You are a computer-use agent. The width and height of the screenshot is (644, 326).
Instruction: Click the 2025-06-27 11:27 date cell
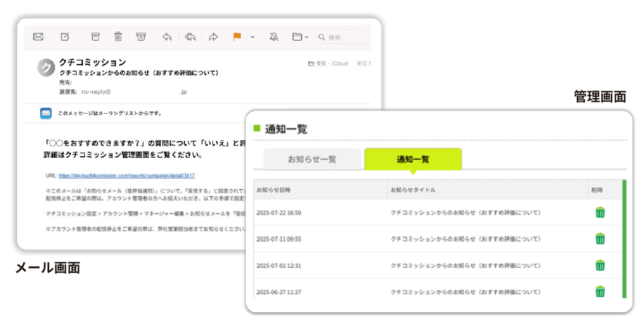click(x=278, y=292)
